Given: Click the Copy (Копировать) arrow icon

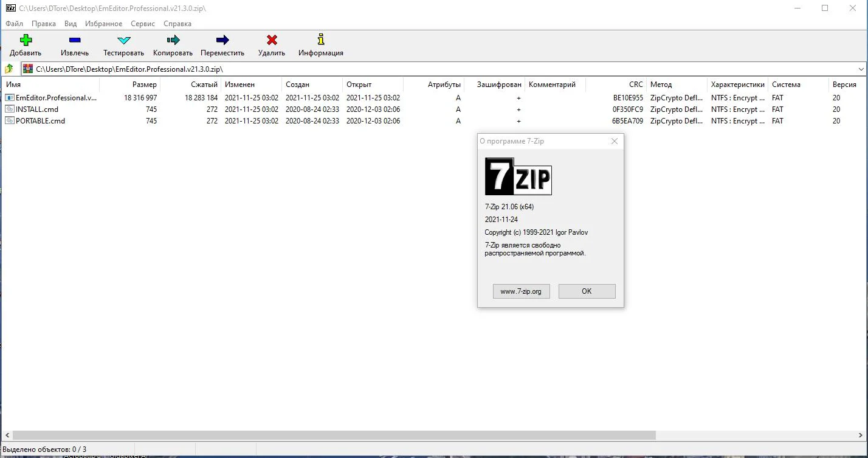Looking at the screenshot, I should tap(173, 40).
